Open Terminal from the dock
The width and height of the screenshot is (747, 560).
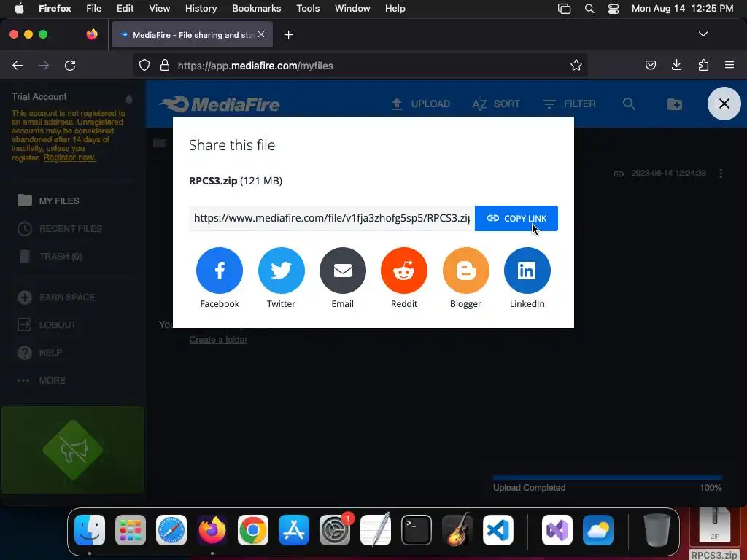[417, 530]
